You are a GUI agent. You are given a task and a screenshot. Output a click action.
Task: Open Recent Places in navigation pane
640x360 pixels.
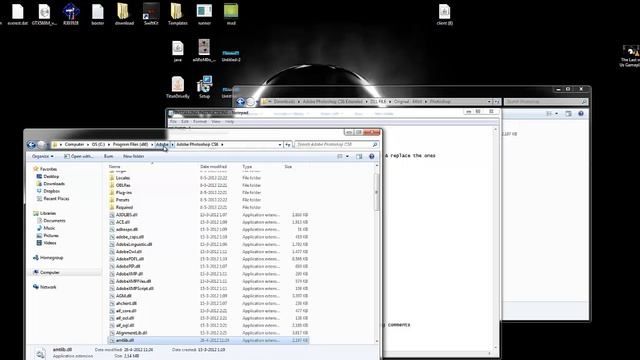coord(56,198)
